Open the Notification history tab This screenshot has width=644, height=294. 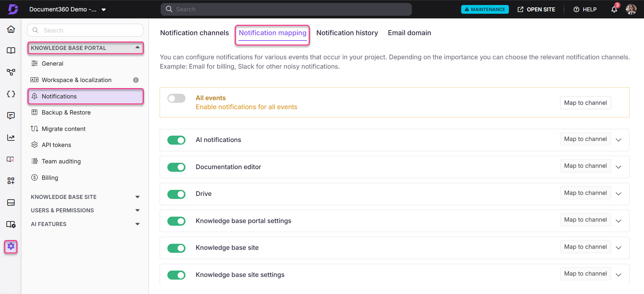click(x=347, y=33)
